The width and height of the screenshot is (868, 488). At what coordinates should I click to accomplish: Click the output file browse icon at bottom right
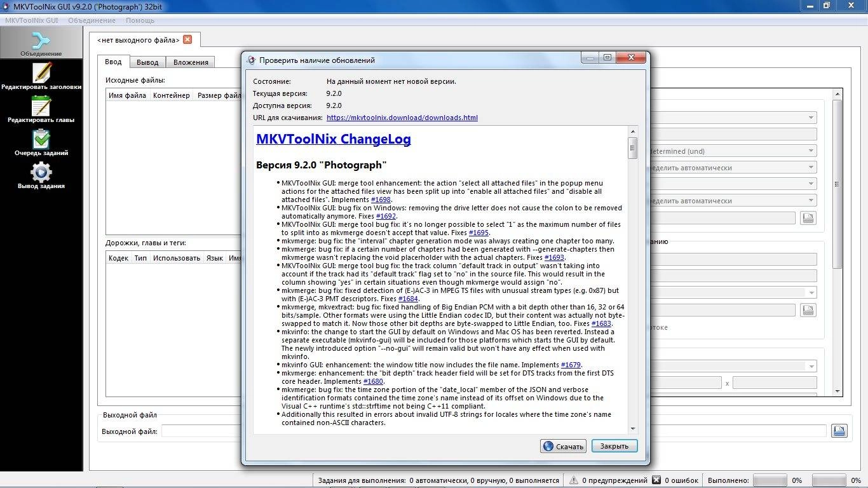[839, 431]
